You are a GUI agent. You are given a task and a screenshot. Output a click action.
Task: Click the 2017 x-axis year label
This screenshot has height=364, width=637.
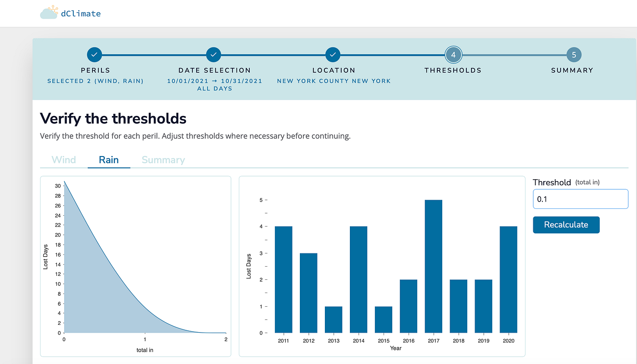pos(434,340)
